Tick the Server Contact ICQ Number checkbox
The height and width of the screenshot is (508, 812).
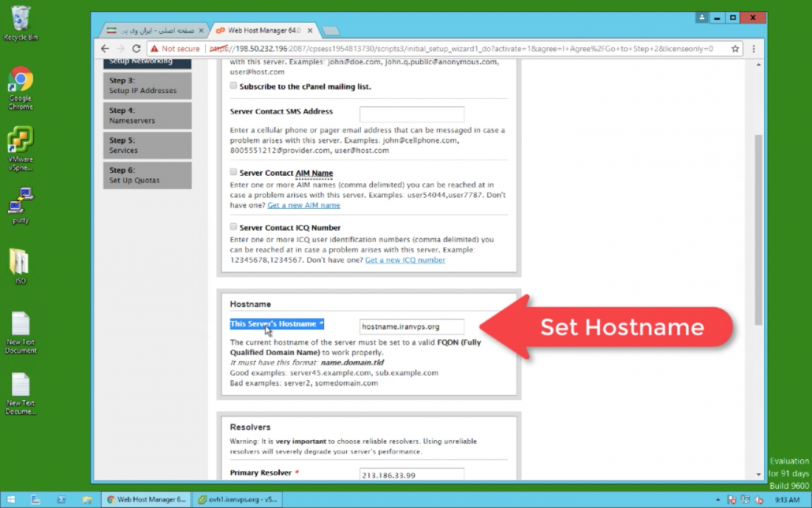click(233, 227)
